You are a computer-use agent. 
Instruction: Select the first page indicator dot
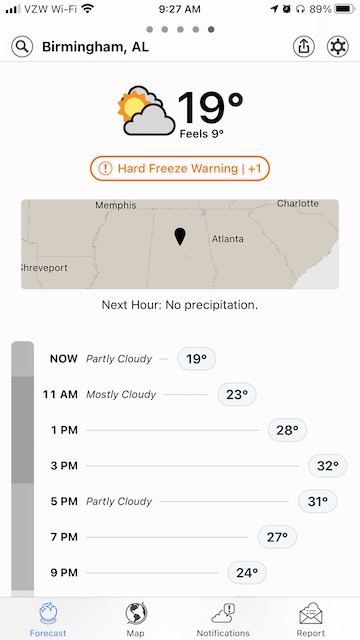[149, 29]
